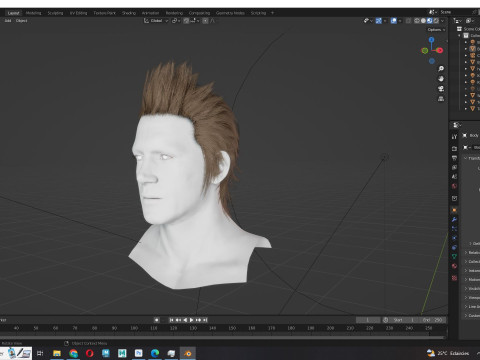Open viewport shading options dropdown
The width and height of the screenshot is (480, 360).
[x=443, y=21]
